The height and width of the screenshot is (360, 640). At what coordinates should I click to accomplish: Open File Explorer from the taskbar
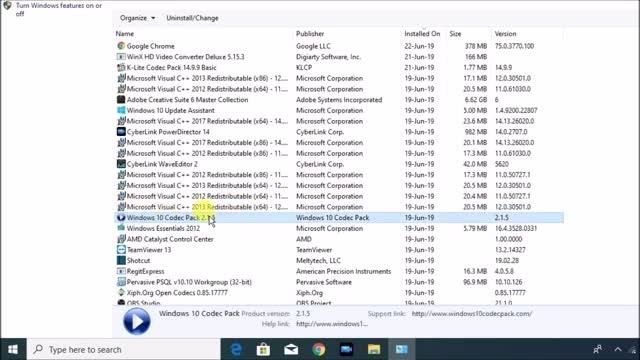374,349
